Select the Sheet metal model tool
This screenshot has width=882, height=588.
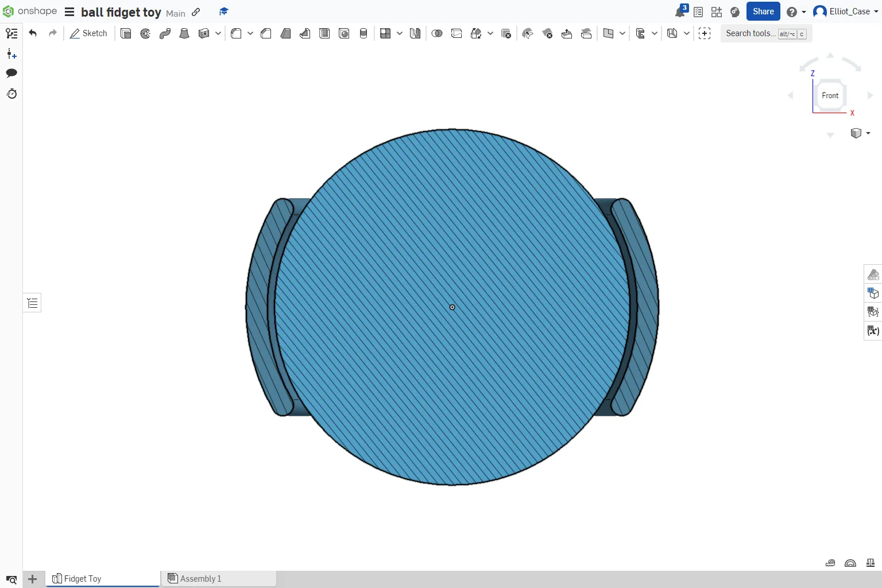click(x=672, y=33)
